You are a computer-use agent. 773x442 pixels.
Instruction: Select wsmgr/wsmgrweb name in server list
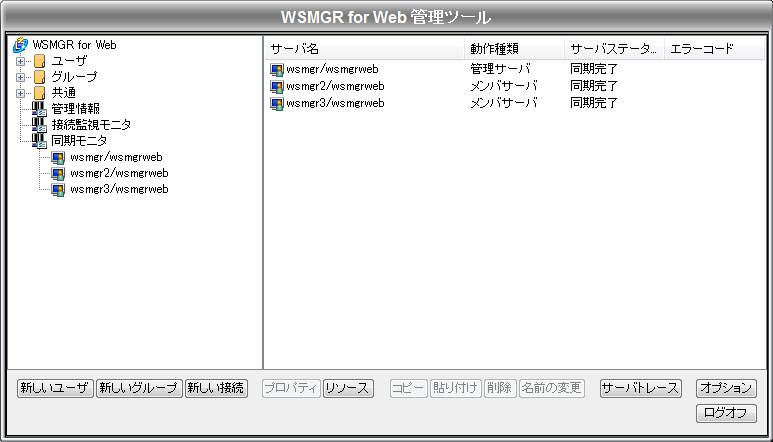click(x=332, y=69)
